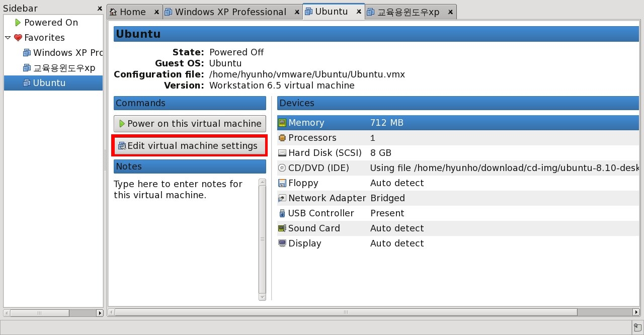This screenshot has width=644, height=335.
Task: Click the Processors device icon
Action: [282, 138]
